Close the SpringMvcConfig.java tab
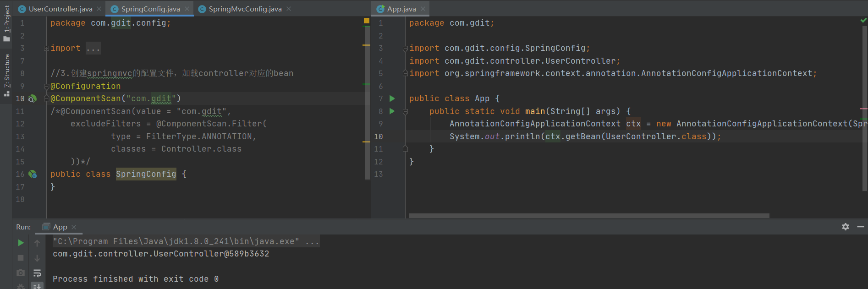868x289 pixels. pos(289,9)
